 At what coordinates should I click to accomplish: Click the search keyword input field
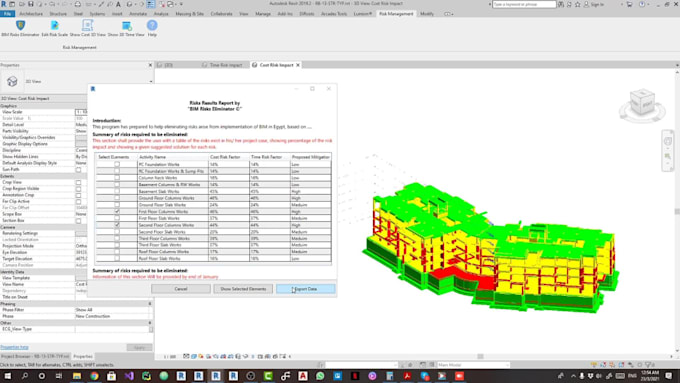[524, 4]
